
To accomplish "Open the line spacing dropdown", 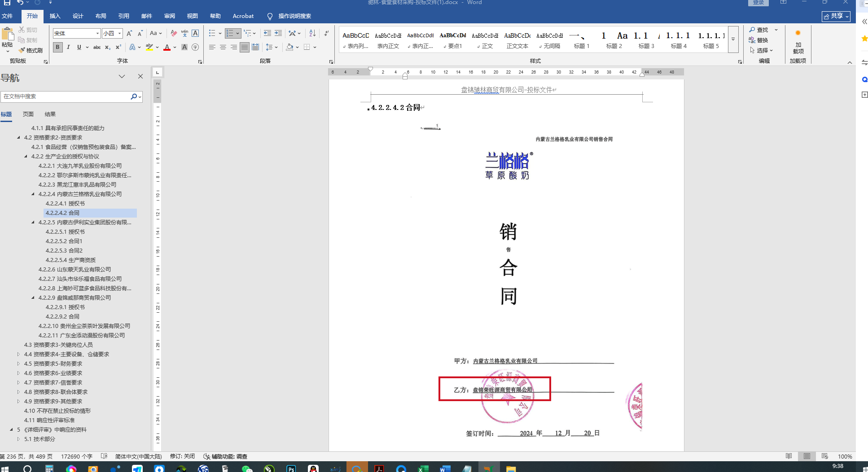I will point(272,47).
